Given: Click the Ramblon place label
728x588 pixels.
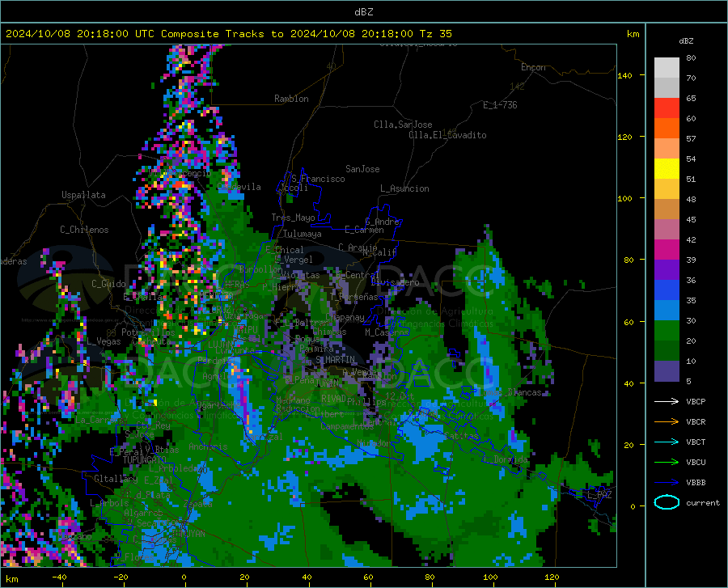Looking at the screenshot, I should point(291,99).
